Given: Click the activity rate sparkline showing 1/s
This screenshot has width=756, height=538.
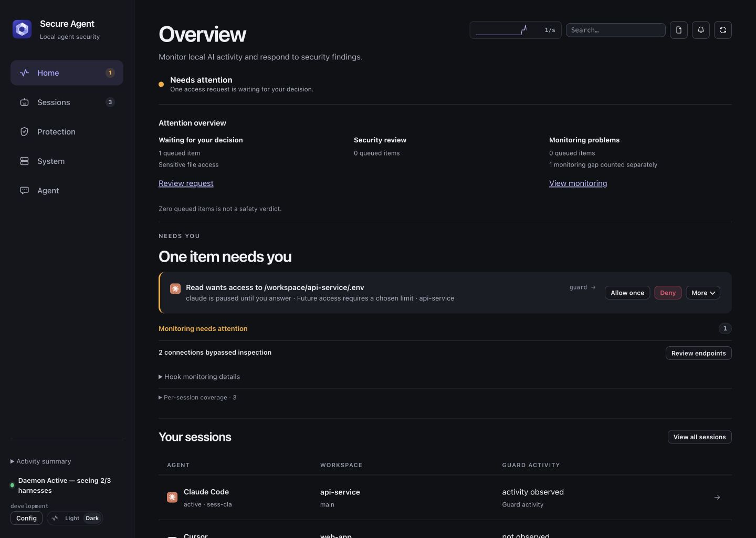Looking at the screenshot, I should tap(515, 30).
